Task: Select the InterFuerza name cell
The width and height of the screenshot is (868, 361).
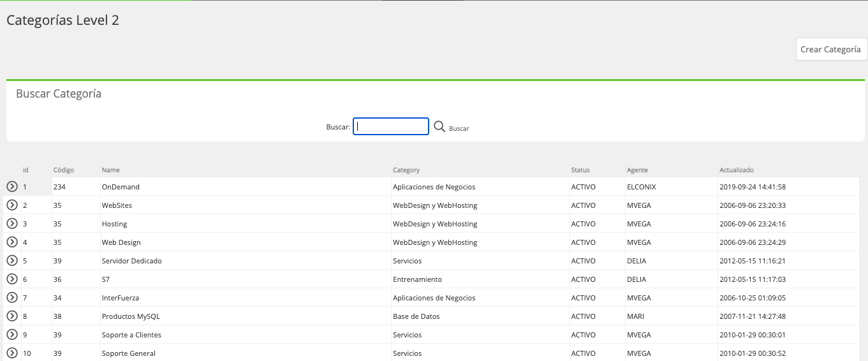Action: [x=246, y=298]
